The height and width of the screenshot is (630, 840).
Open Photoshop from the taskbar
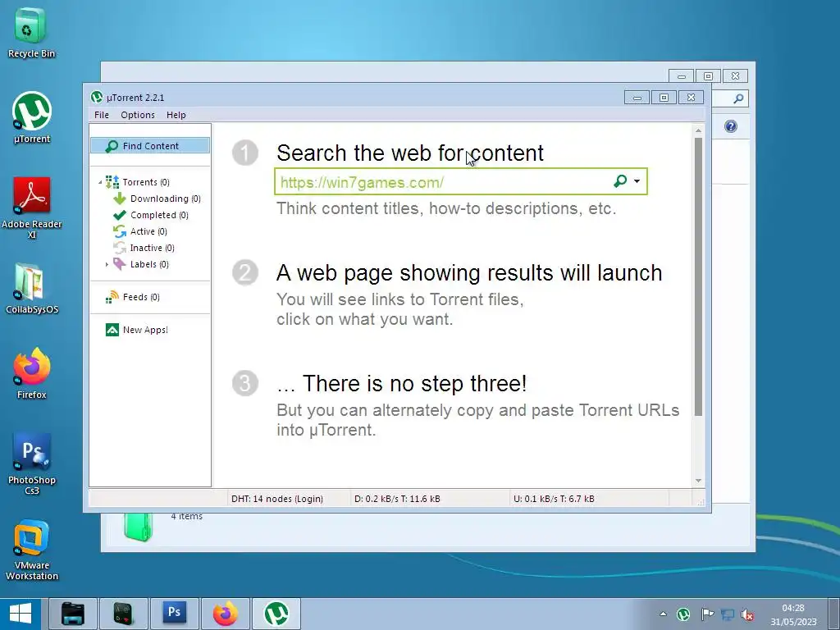pyautogui.click(x=174, y=614)
